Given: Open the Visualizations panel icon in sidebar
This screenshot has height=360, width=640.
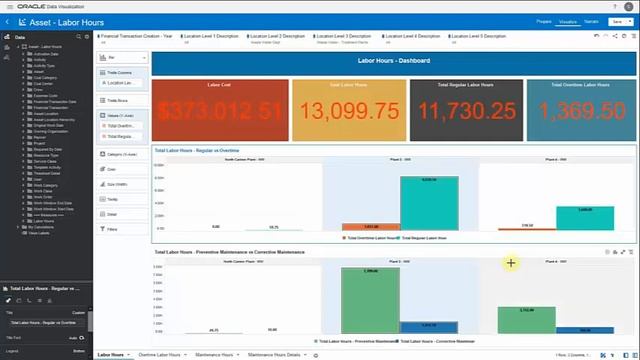Looking at the screenshot, I should pos(7,47).
